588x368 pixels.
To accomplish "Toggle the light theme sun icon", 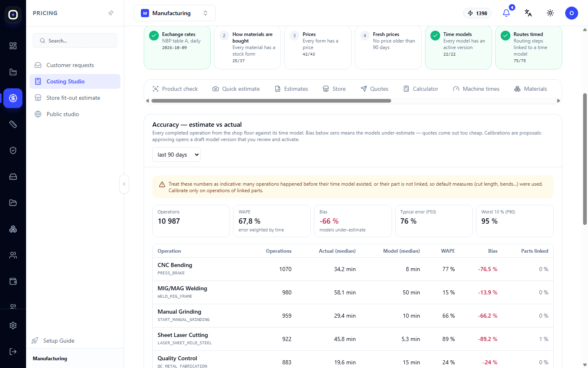I will point(550,13).
